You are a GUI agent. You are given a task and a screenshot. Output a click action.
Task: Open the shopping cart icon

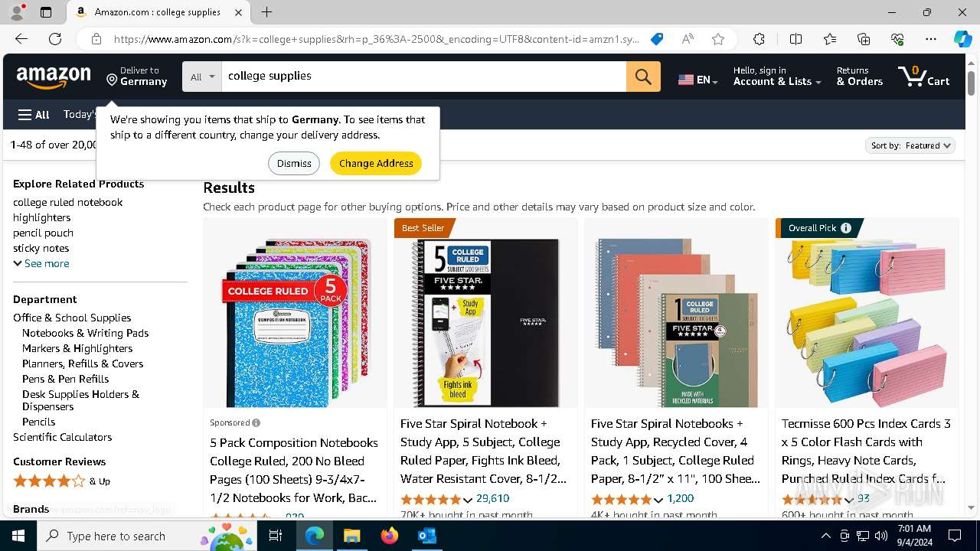click(923, 76)
